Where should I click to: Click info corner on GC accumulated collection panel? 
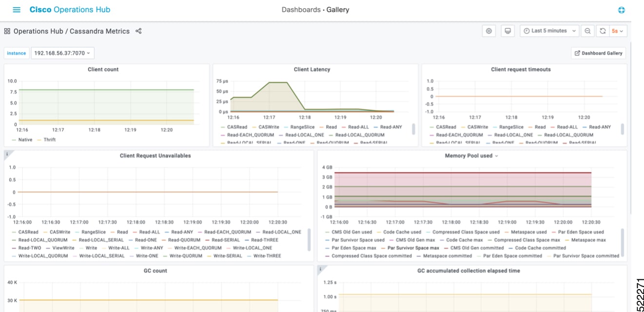coord(320,269)
